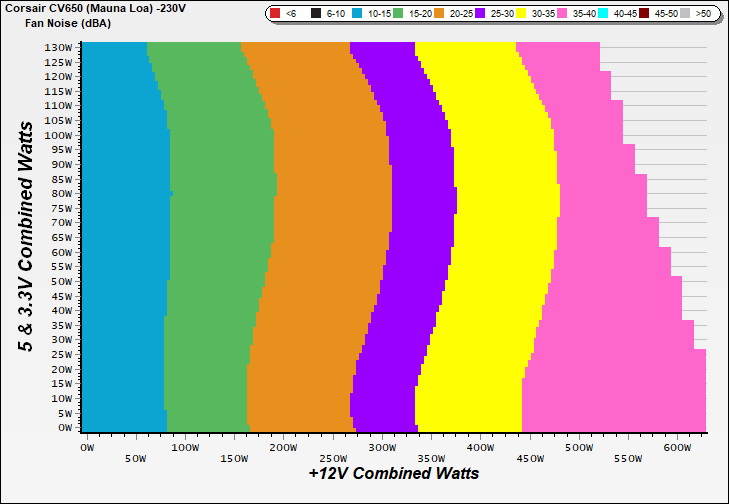This screenshot has height=504, width=729.
Task: Click the blue band in the chart
Action: pos(120,240)
